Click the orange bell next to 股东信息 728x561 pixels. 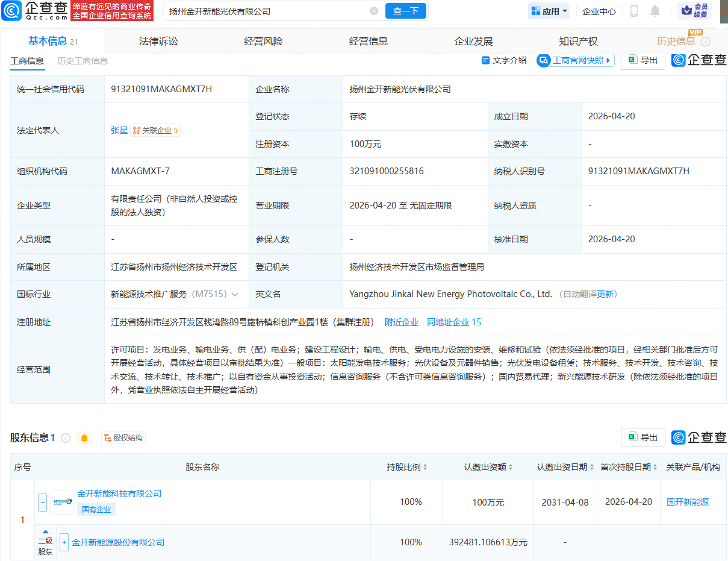[x=84, y=438]
